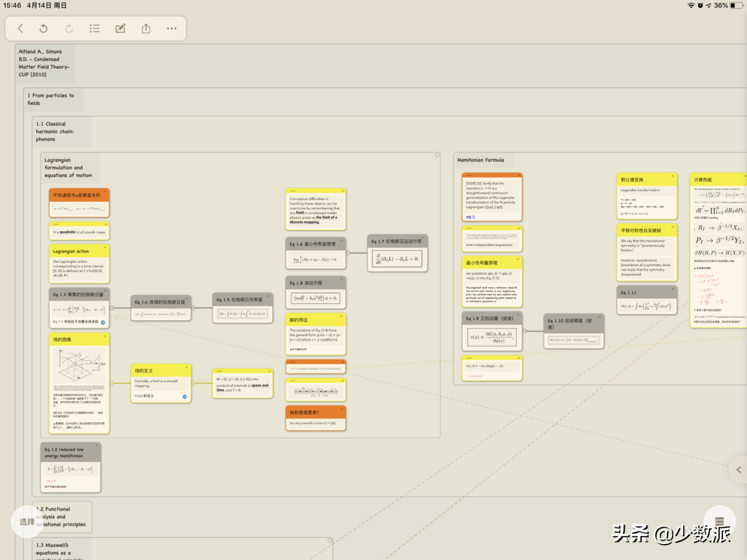Viewport: 747px width, 560px height.
Task: Click the greyed redo arrow
Action: point(69,29)
